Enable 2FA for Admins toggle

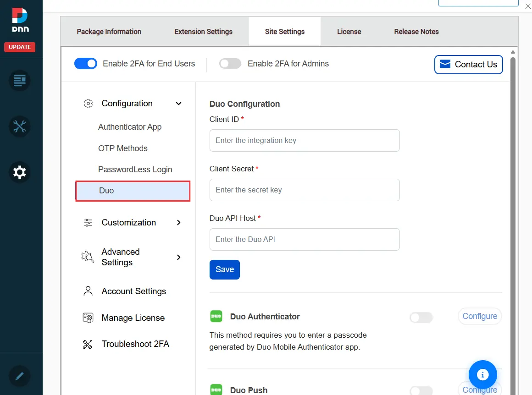coord(230,63)
